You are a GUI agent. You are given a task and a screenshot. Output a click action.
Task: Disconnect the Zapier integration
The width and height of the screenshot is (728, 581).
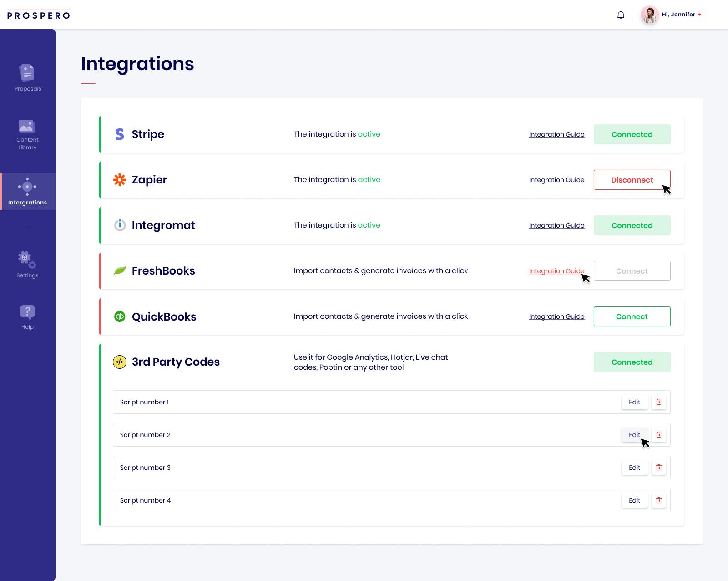tap(632, 180)
